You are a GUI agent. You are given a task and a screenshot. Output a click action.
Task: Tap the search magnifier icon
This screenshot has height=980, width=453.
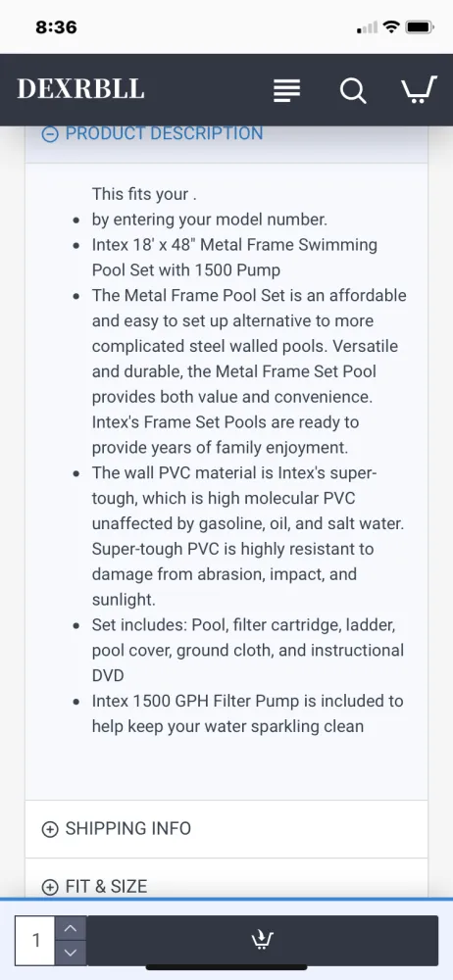(353, 90)
